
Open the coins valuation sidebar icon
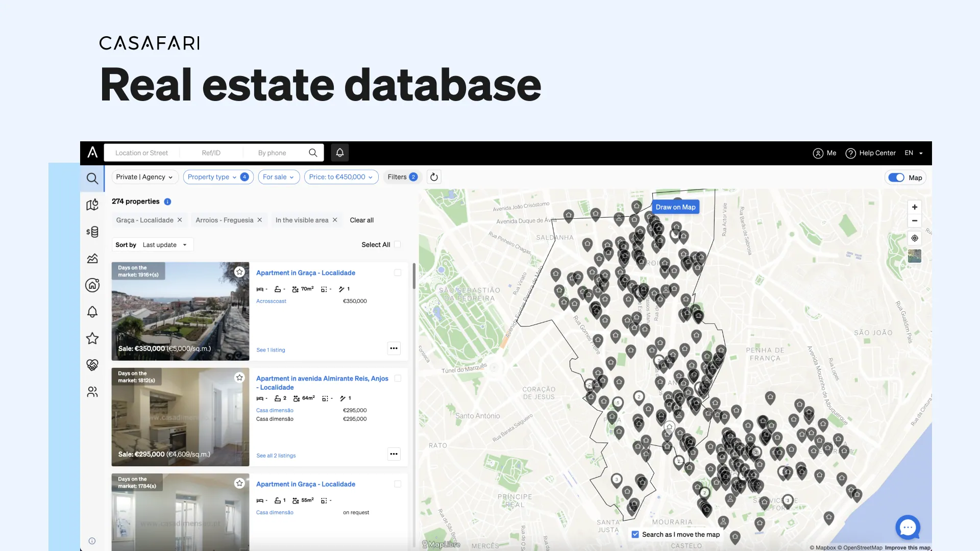click(x=92, y=232)
